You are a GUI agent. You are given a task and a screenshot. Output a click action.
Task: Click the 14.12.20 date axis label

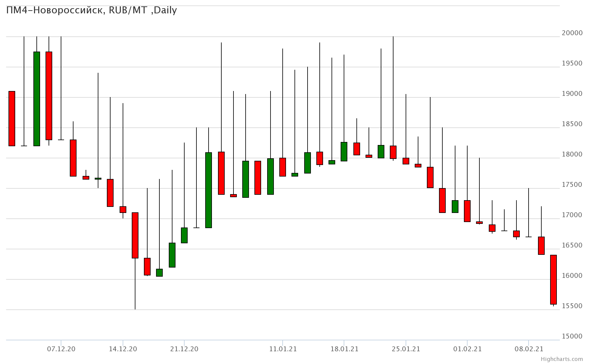(x=123, y=349)
